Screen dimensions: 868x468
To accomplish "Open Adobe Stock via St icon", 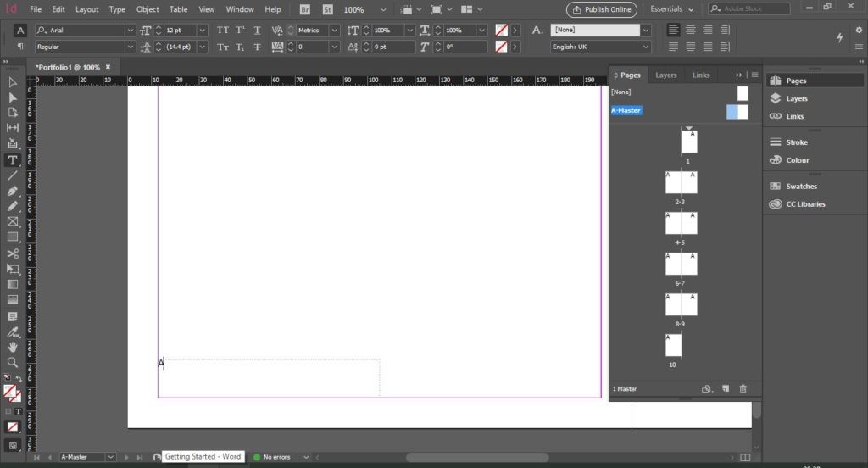I will (x=328, y=9).
